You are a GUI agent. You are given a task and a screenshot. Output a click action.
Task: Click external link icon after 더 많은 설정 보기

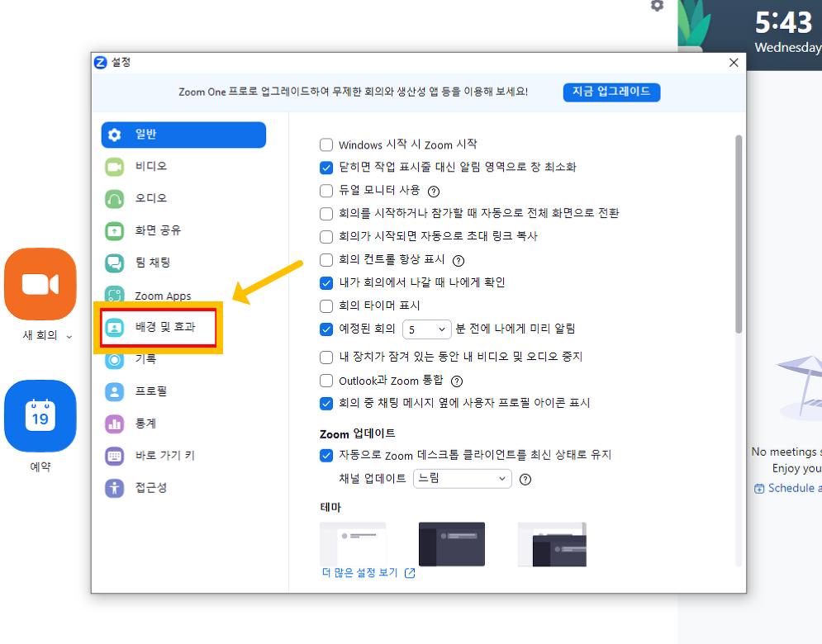[x=410, y=573]
